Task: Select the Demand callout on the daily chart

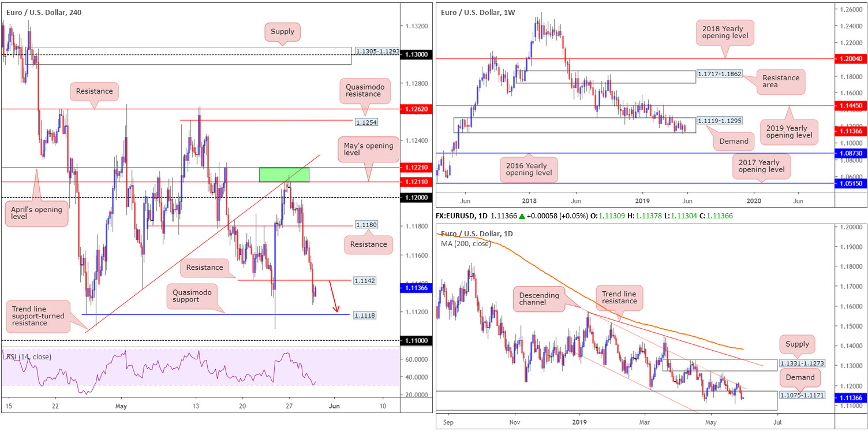Action: [x=799, y=378]
